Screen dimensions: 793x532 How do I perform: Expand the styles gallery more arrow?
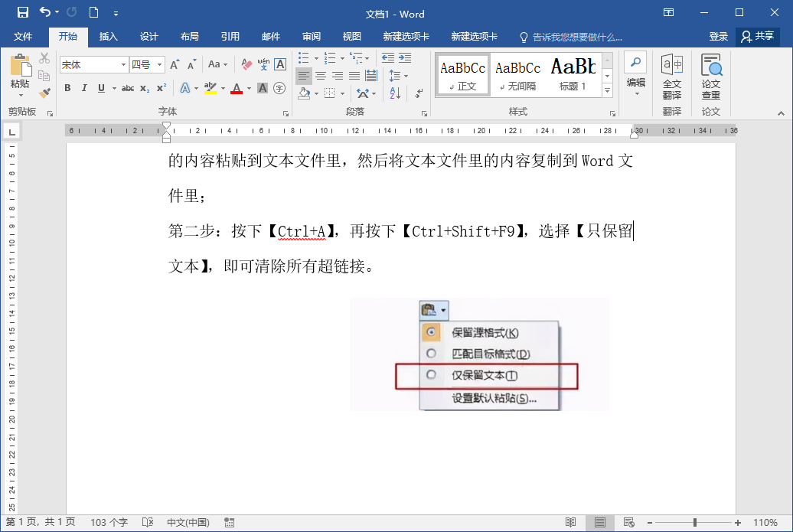click(x=608, y=90)
